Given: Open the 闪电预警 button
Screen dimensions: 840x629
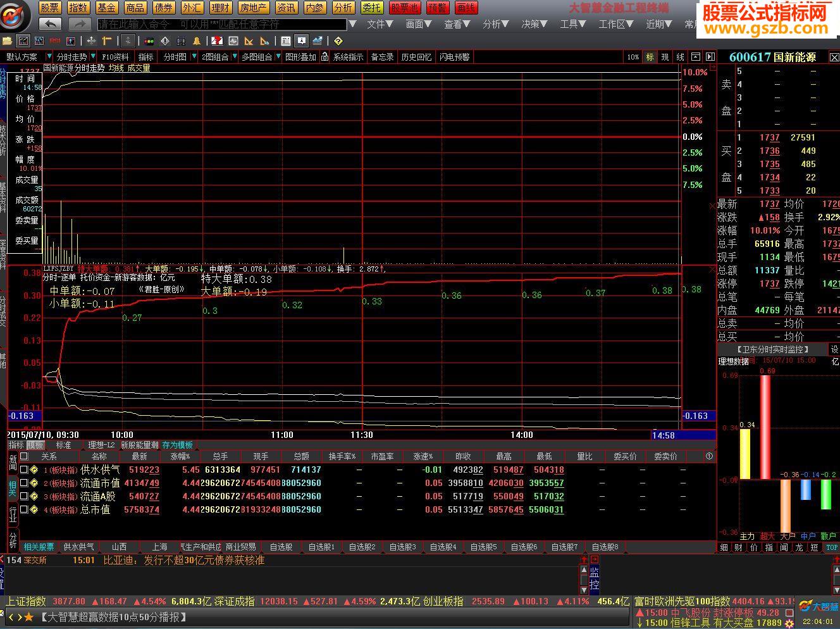Looking at the screenshot, I should (x=455, y=57).
